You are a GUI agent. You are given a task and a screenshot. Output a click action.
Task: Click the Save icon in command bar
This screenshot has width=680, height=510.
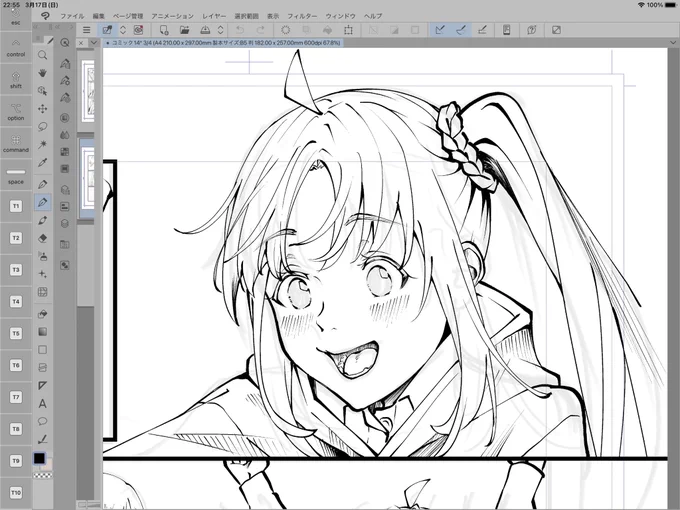click(x=205, y=30)
